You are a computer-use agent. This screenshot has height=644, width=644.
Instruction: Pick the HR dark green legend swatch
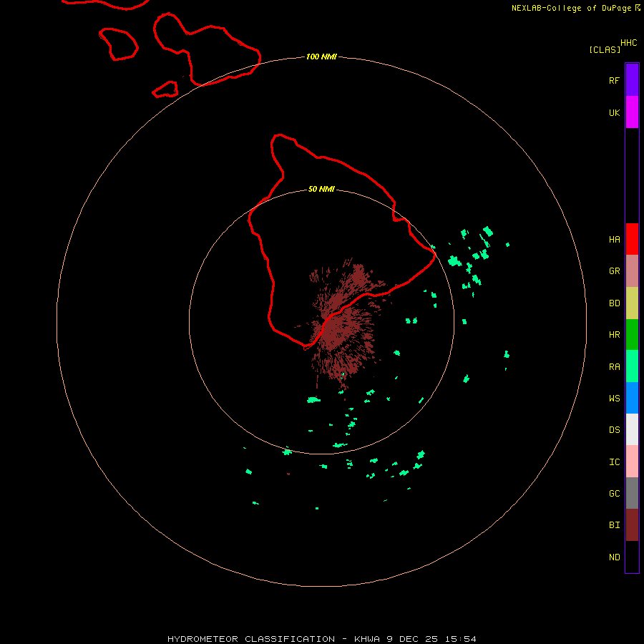click(x=632, y=335)
